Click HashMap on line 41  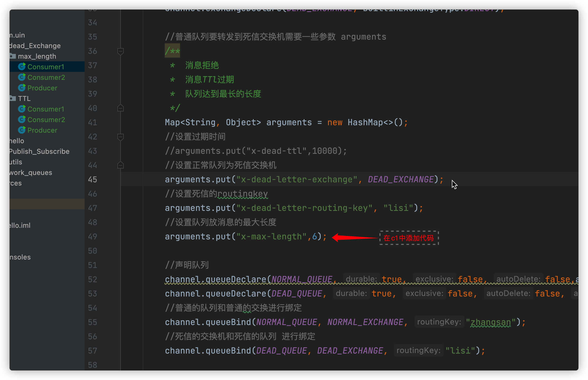pos(365,122)
